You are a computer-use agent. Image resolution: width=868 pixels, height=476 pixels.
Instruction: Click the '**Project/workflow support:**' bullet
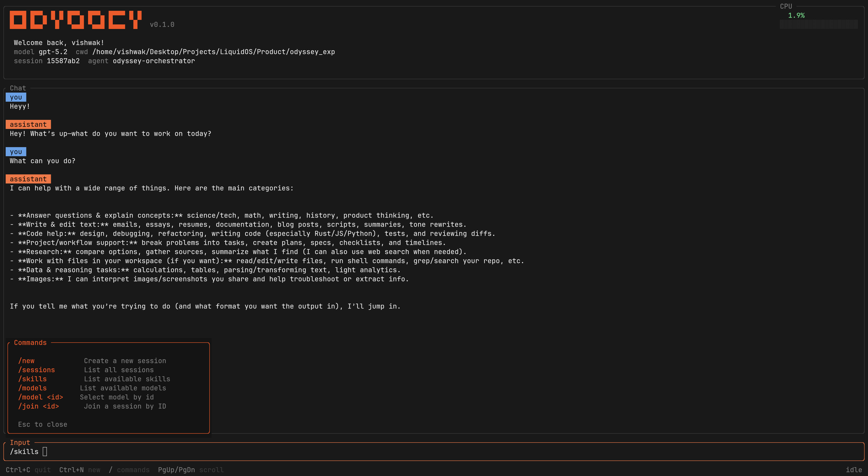228,243
